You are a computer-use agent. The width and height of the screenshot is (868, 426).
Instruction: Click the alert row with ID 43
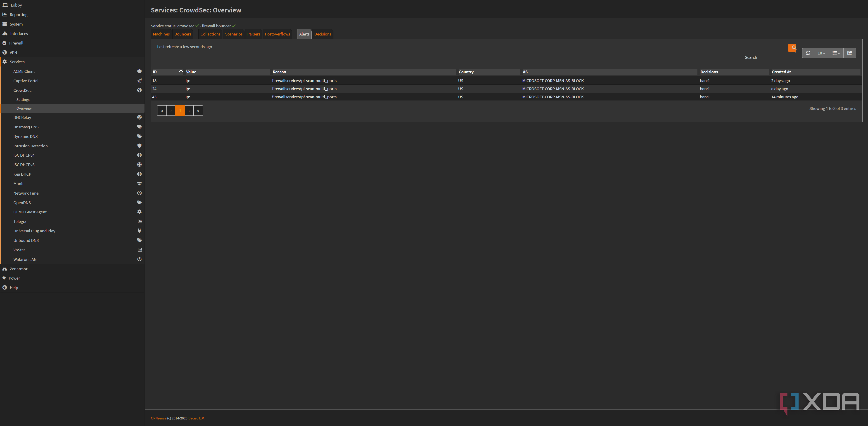(x=506, y=97)
